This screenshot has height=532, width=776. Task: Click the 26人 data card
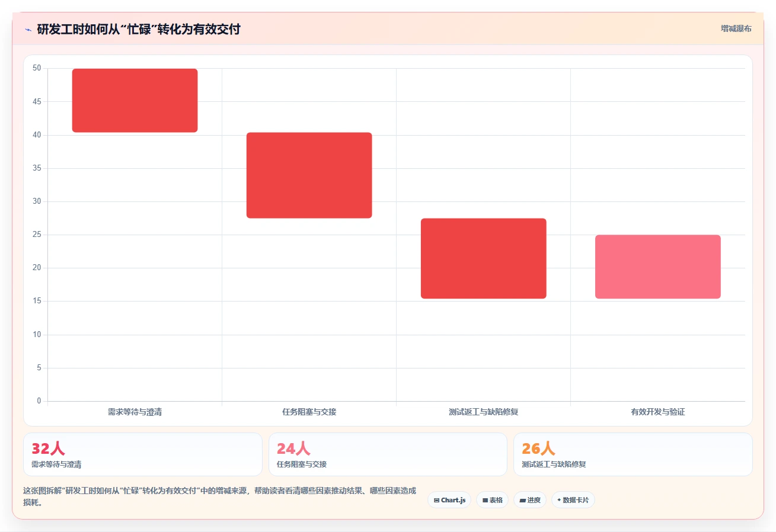[x=633, y=454]
